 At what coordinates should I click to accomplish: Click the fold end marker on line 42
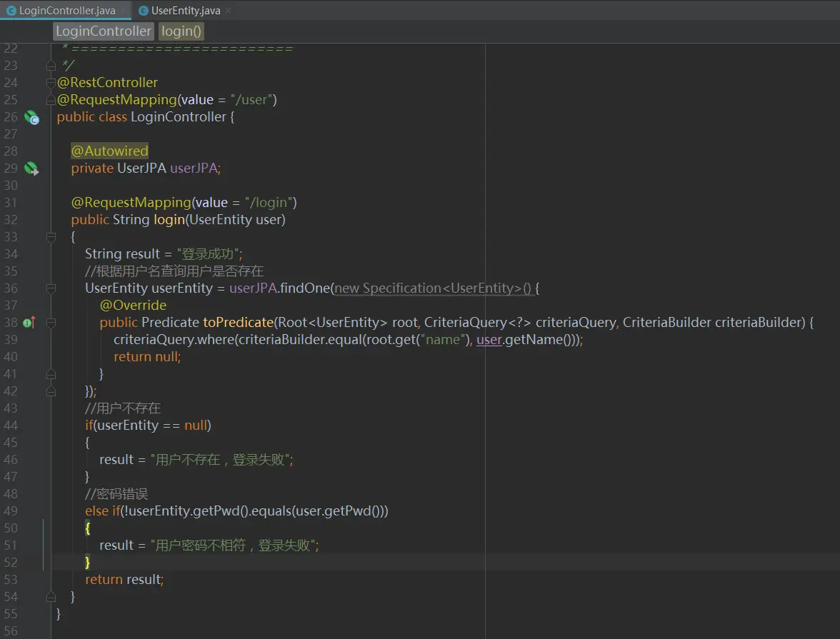(51, 391)
